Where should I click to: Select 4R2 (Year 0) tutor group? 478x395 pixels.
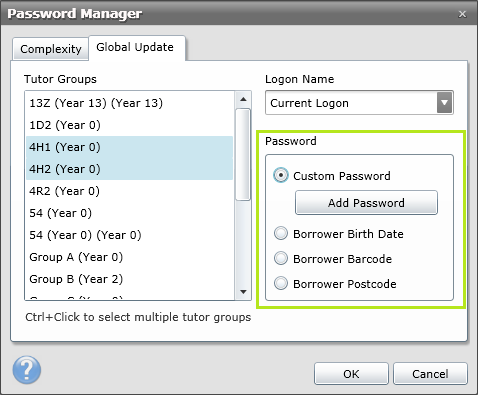pyautogui.click(x=130, y=191)
